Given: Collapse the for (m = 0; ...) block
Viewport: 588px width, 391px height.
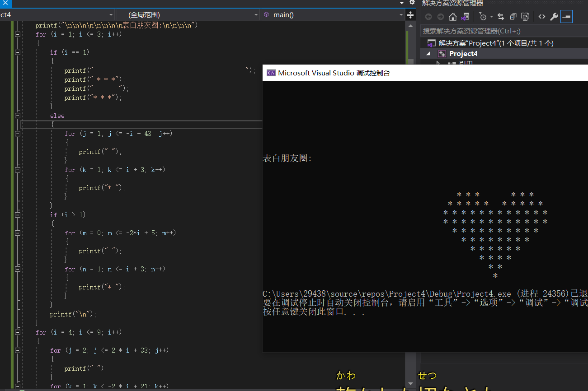Looking at the screenshot, I should 18,233.
